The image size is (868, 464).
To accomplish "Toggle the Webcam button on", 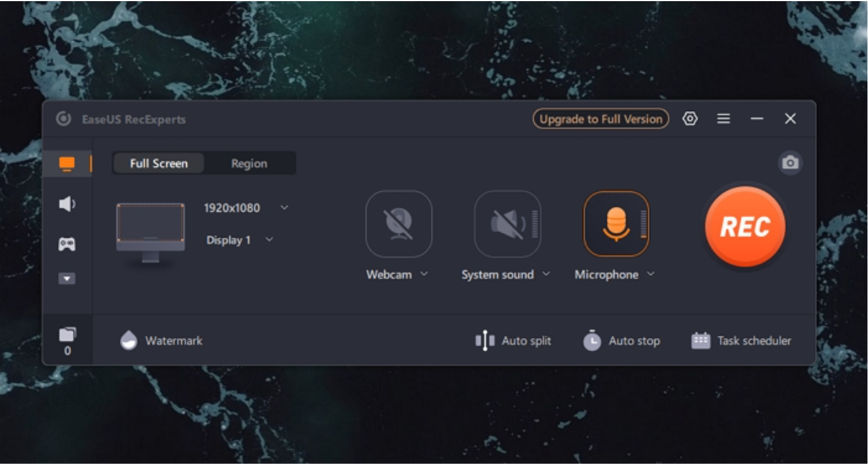I will (x=399, y=224).
